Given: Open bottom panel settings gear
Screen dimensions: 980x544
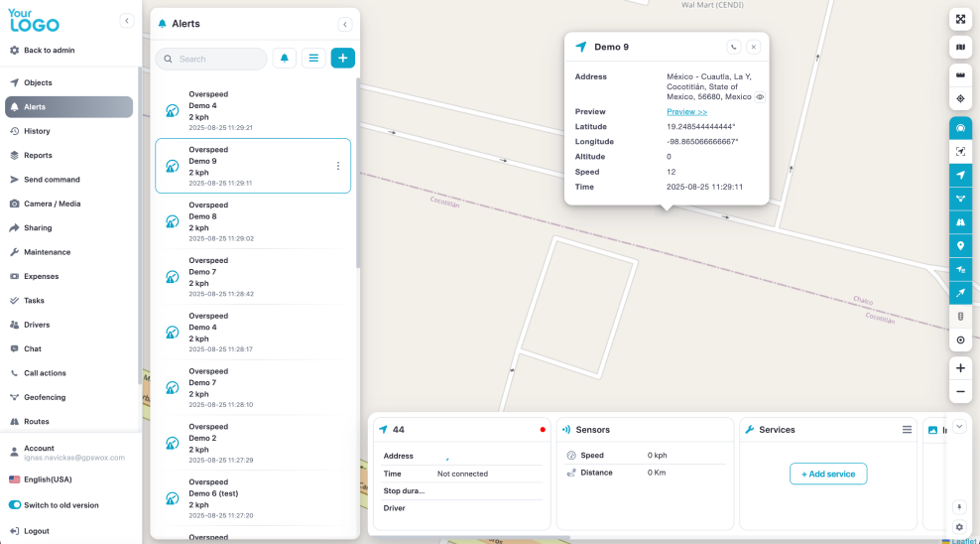Looking at the screenshot, I should tap(959, 527).
